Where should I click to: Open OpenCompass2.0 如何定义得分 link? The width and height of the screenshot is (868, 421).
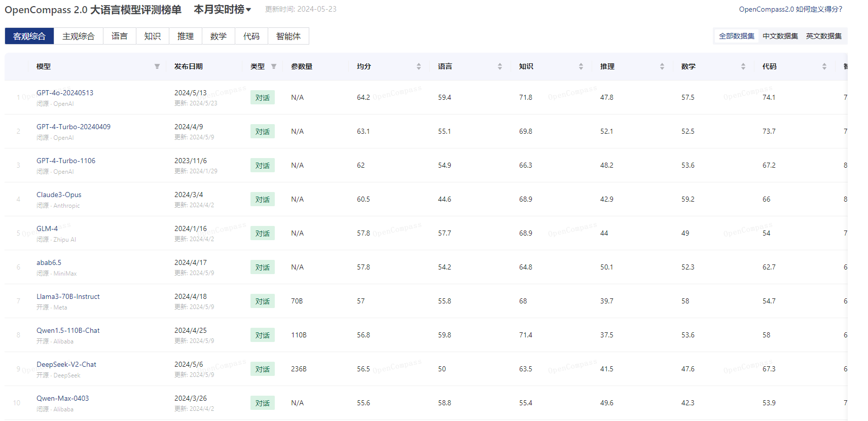[790, 9]
